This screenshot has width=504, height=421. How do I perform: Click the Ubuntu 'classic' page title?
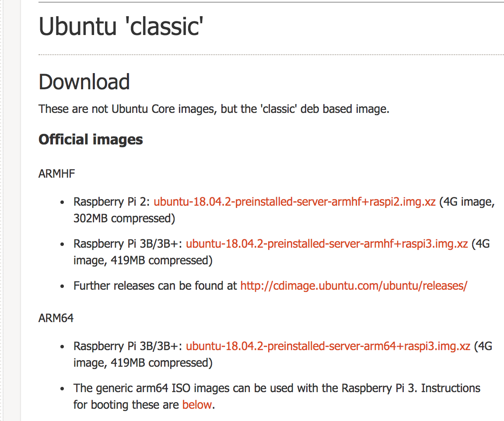click(121, 27)
